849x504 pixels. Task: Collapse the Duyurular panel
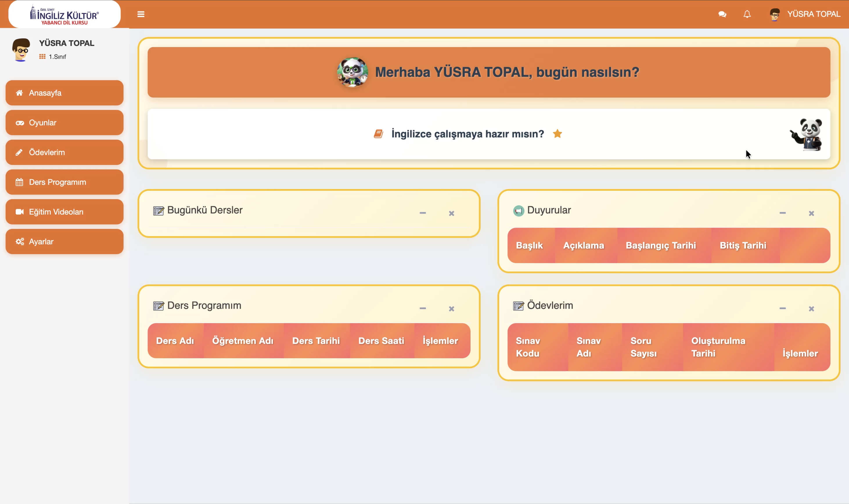pos(783,213)
